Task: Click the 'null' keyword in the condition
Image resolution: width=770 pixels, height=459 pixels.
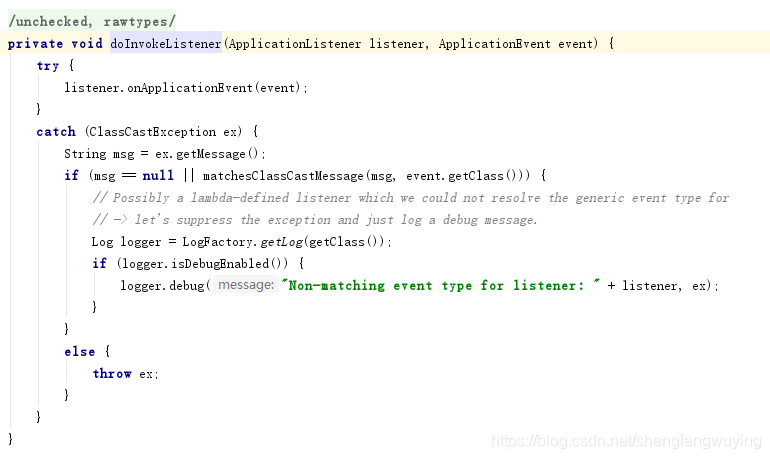Action: (158, 176)
